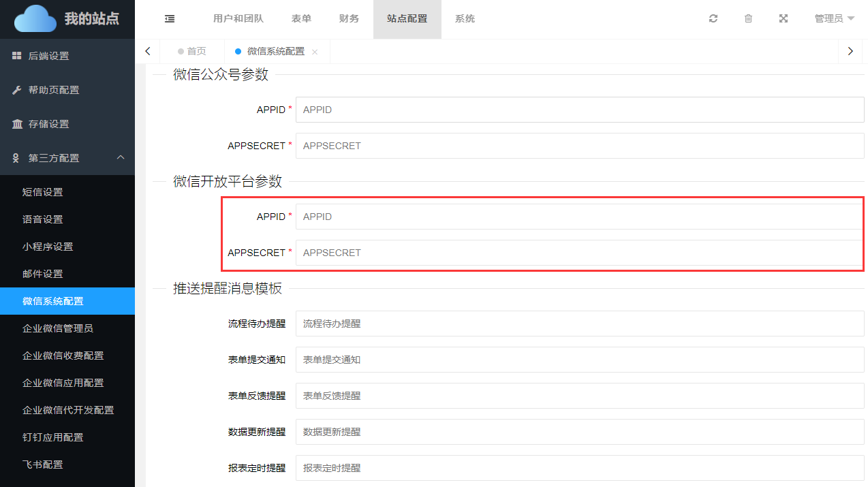This screenshot has width=868, height=487.
Task: Switch to the 财务 top menu
Action: (x=349, y=19)
